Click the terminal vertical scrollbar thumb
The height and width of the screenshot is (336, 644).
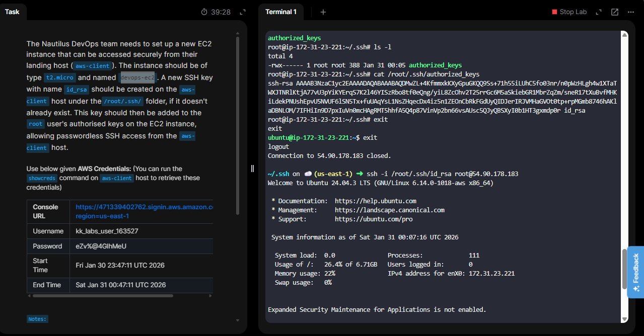click(625, 269)
